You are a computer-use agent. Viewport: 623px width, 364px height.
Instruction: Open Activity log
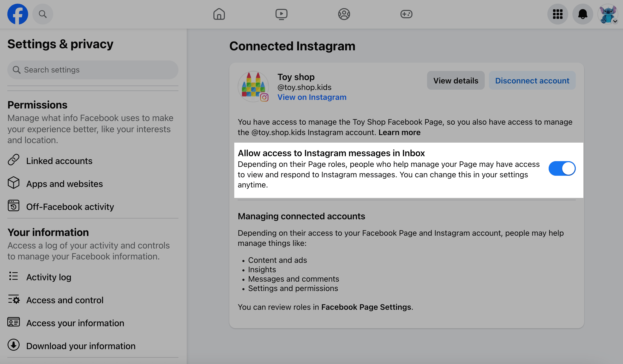(x=49, y=277)
